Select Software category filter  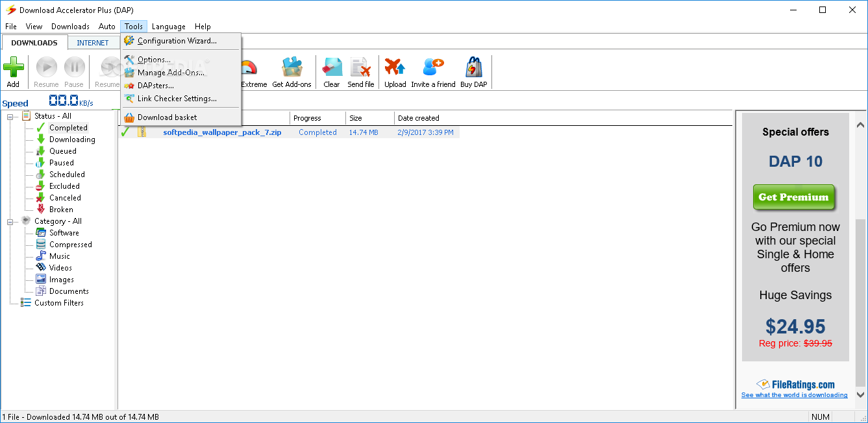coord(64,233)
